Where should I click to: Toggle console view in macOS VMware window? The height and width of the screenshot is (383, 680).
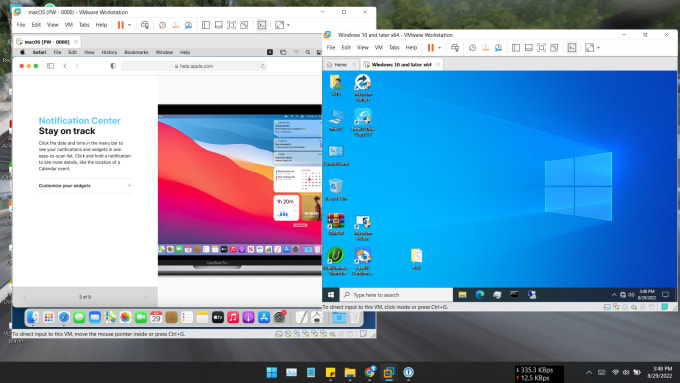point(262,25)
